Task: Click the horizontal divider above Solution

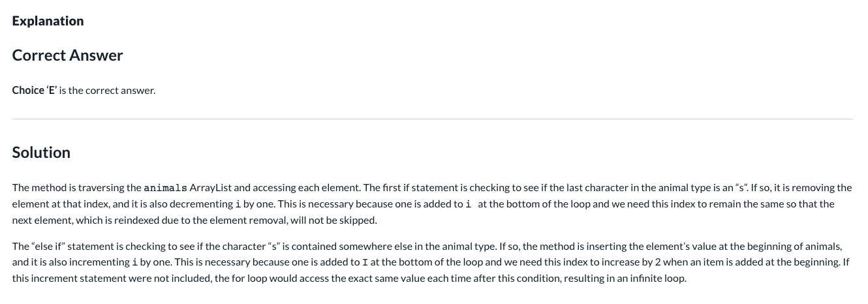Action: coord(432,119)
